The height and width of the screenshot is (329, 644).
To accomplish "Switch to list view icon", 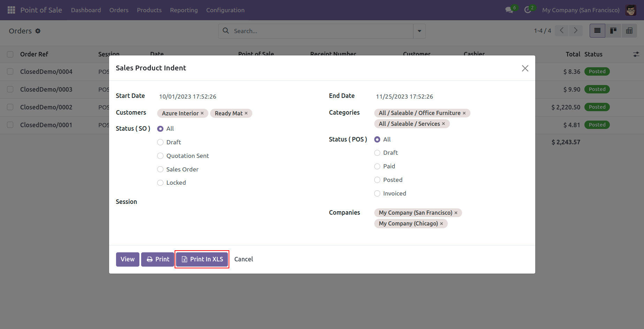I will coord(597,31).
